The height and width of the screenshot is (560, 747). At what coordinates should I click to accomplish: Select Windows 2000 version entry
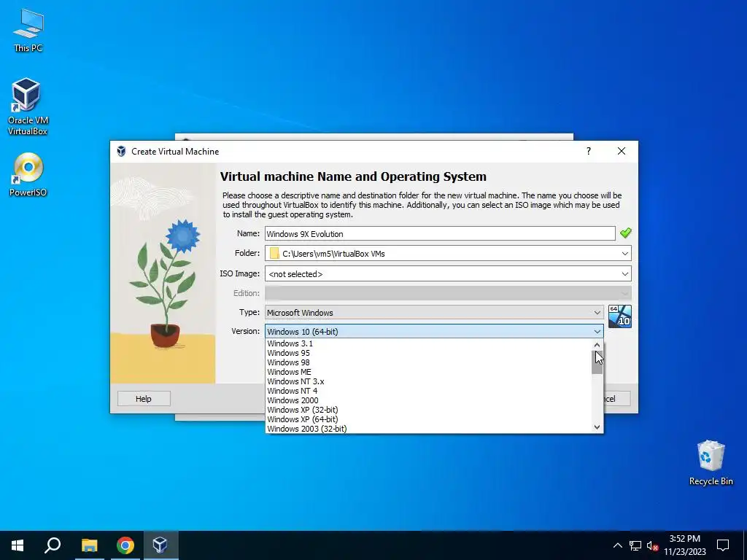pos(429,400)
